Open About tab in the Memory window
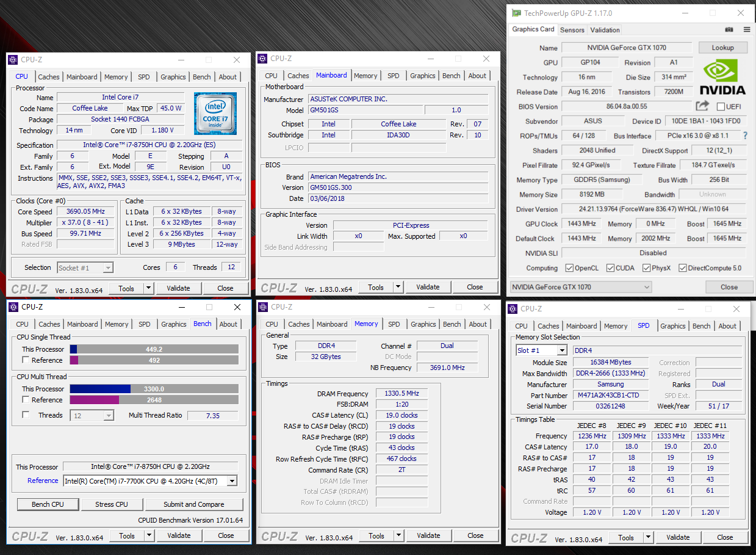Screen dimensions: 756x555 coord(478,324)
